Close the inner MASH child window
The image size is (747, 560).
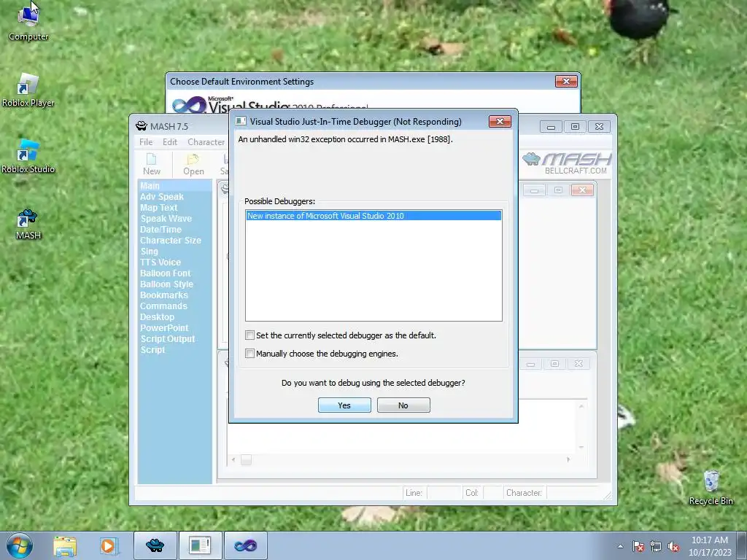[x=581, y=190]
